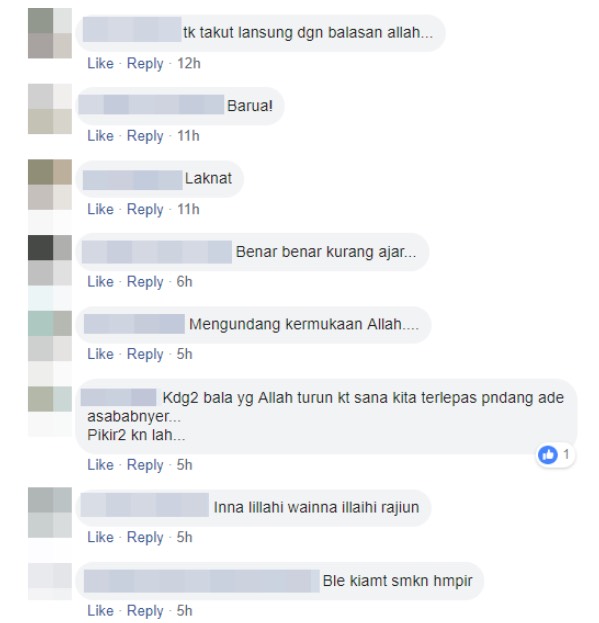Reply to the 'Mengundang kermukaan Allah' comment

[x=145, y=354]
